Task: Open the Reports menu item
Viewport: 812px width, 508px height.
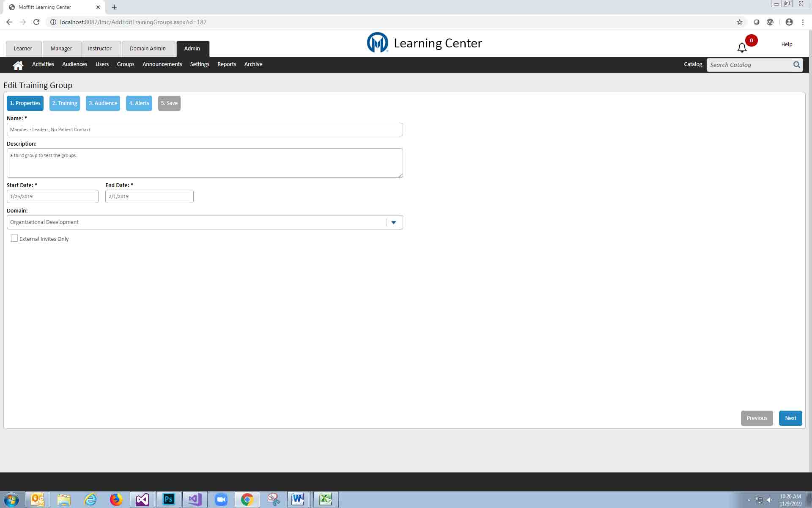Action: [x=227, y=64]
